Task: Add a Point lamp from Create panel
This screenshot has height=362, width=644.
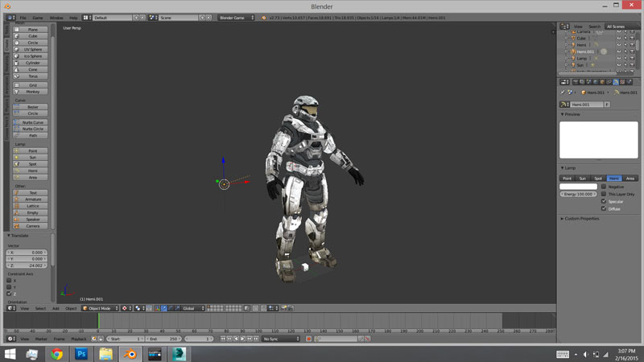Action: tap(31, 150)
